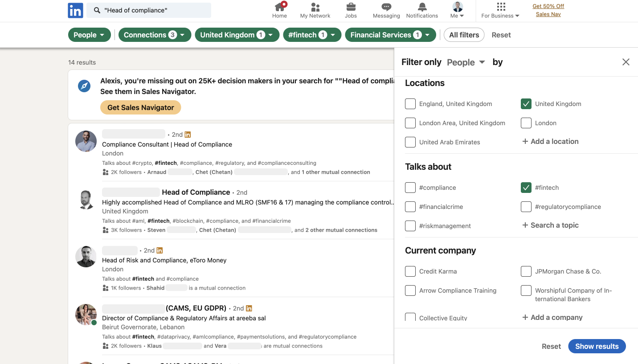
Task: Check United Arab Emirates location
Action: (x=410, y=142)
